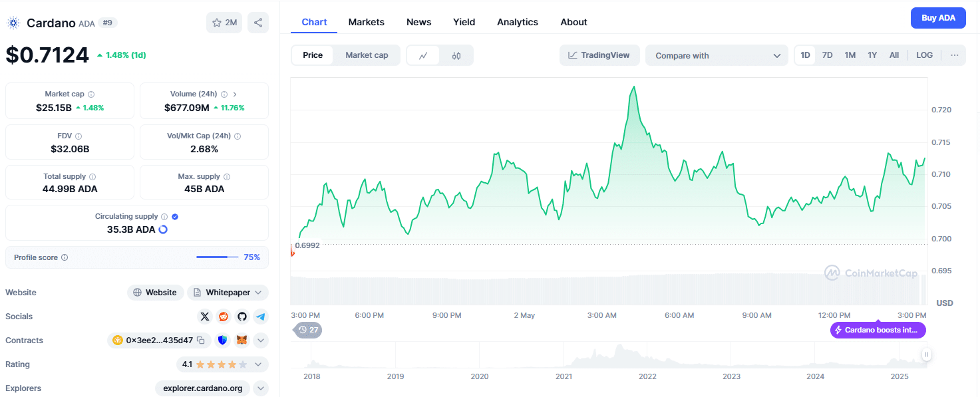This screenshot has width=980, height=397.
Task: Click the Cardano logo icon
Action: (13, 23)
